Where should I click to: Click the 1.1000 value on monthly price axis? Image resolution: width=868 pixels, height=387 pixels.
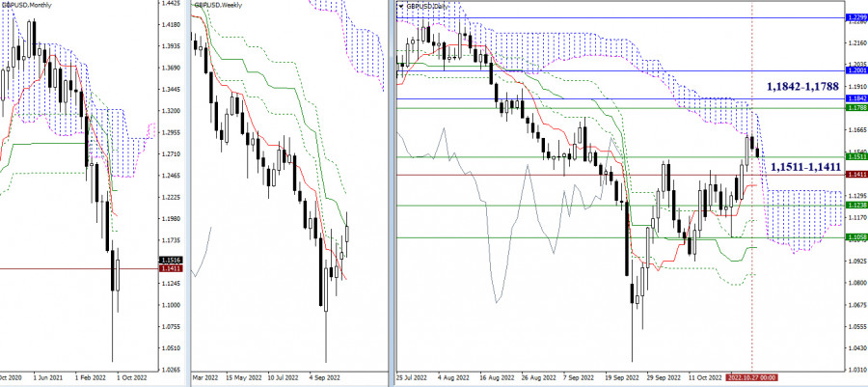point(170,305)
